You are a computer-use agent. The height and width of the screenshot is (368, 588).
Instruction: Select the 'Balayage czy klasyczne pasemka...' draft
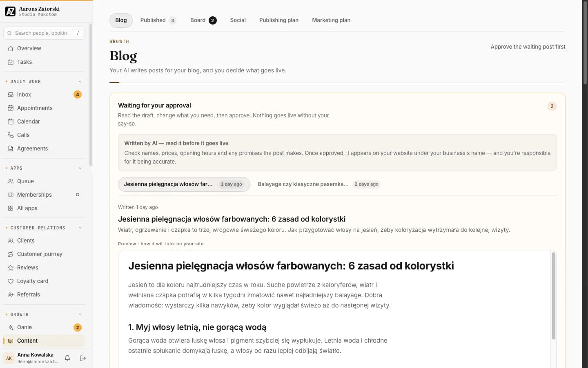coord(318,184)
